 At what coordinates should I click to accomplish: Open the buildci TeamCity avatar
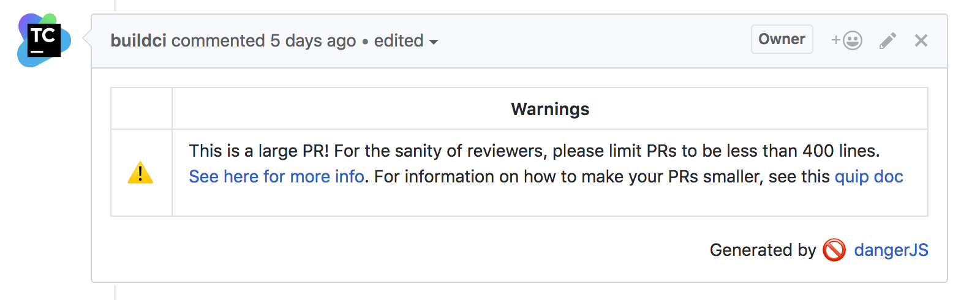point(44,40)
